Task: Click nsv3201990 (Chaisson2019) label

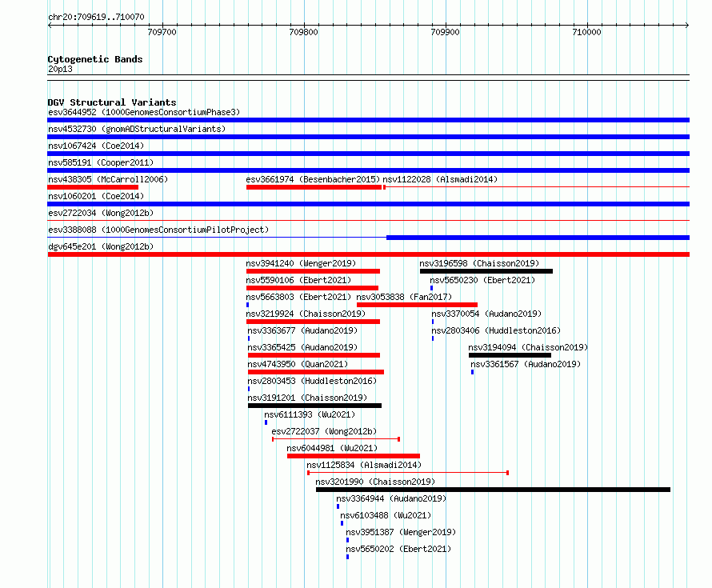Action: click(375, 482)
